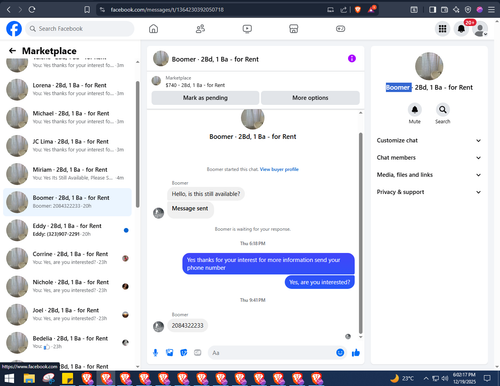
Task: Open the Gaming icon in top navigation
Action: coord(340,29)
